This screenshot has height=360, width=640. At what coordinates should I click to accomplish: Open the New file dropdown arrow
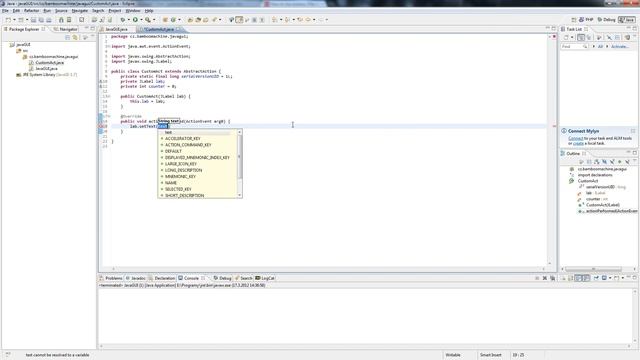[14, 20]
